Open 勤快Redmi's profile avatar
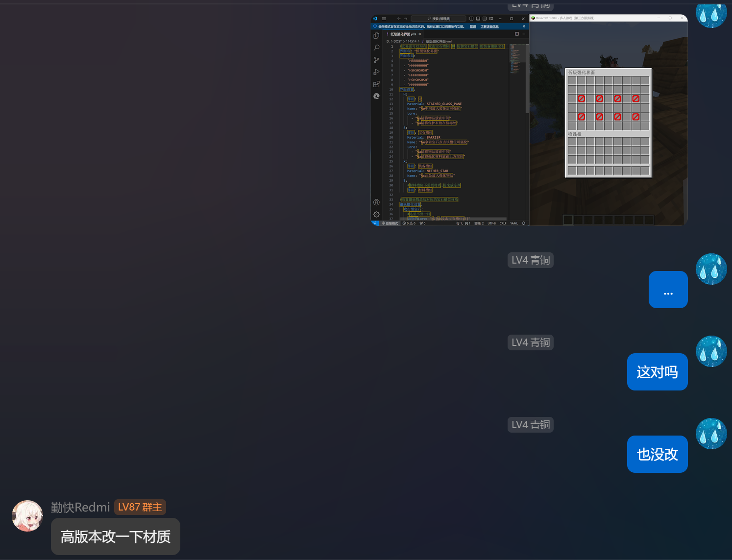The image size is (732, 560). [x=27, y=516]
